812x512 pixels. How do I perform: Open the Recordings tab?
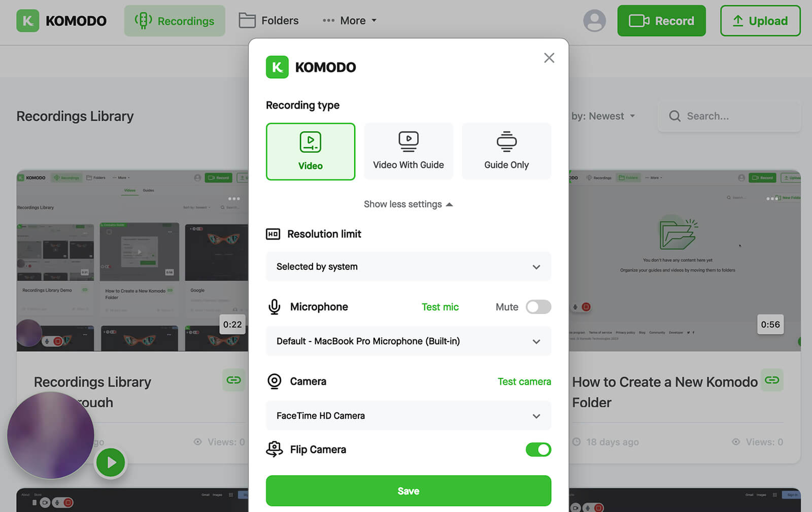[175, 21]
